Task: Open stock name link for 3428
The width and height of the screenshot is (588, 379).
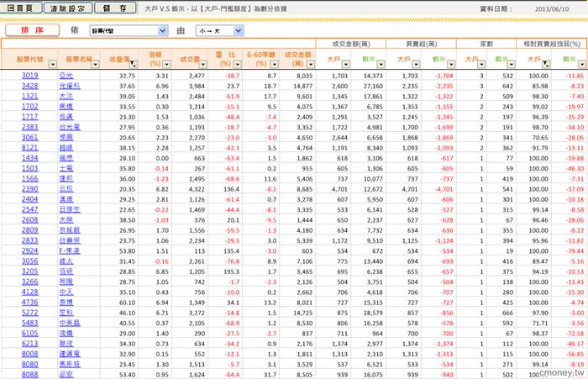Action: pyautogui.click(x=70, y=86)
